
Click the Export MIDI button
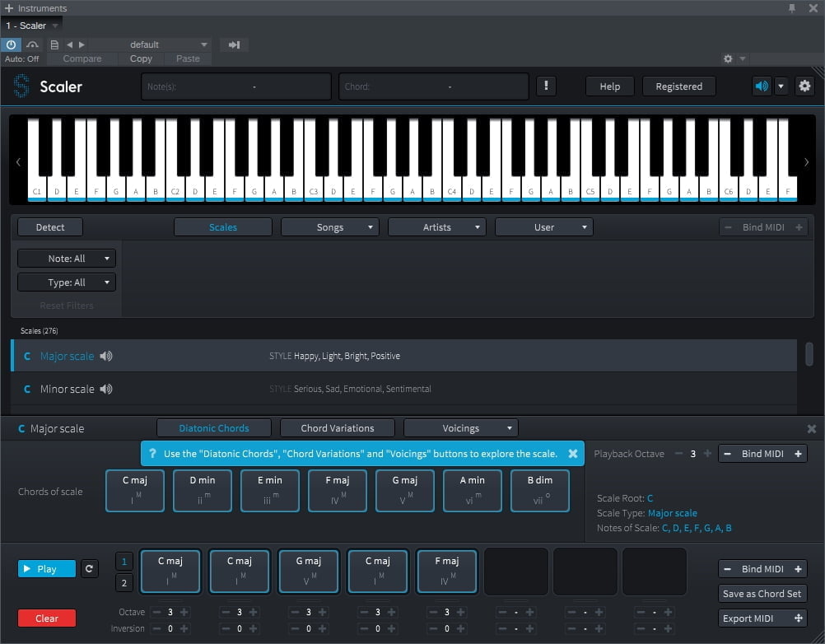click(762, 618)
